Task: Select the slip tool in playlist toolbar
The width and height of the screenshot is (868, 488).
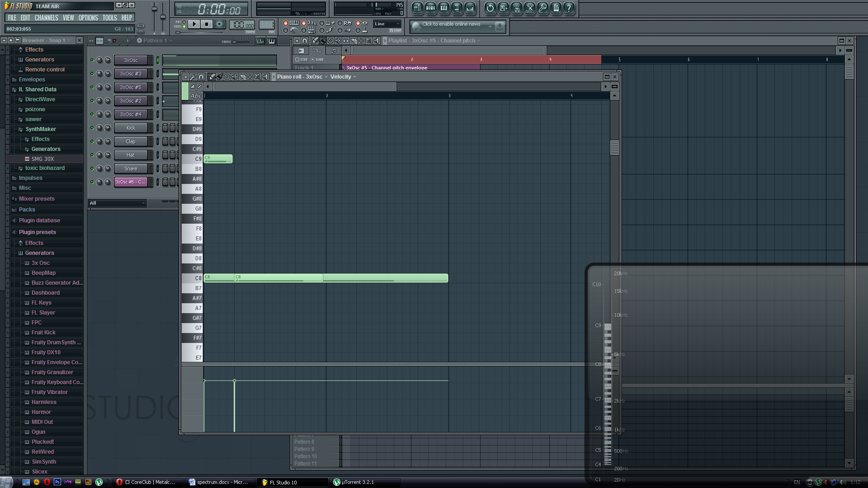Action: (346, 41)
